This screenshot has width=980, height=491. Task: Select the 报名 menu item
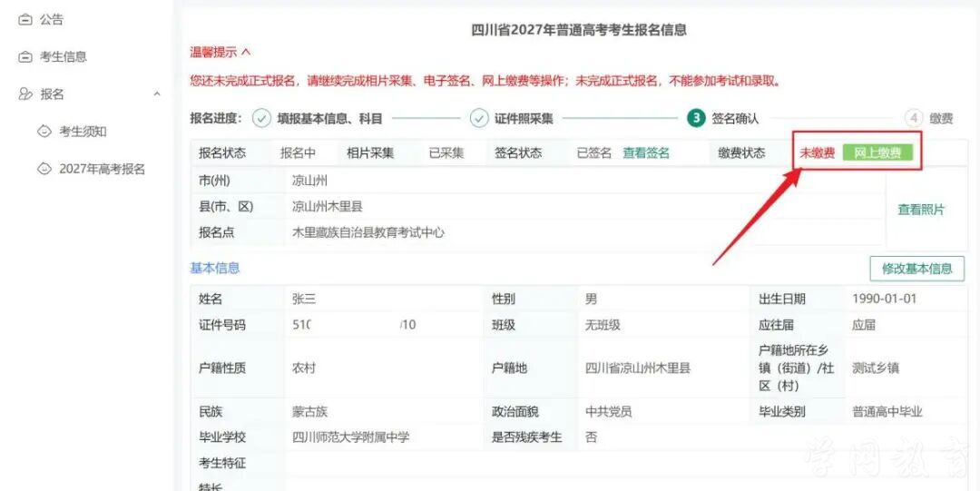tap(52, 94)
